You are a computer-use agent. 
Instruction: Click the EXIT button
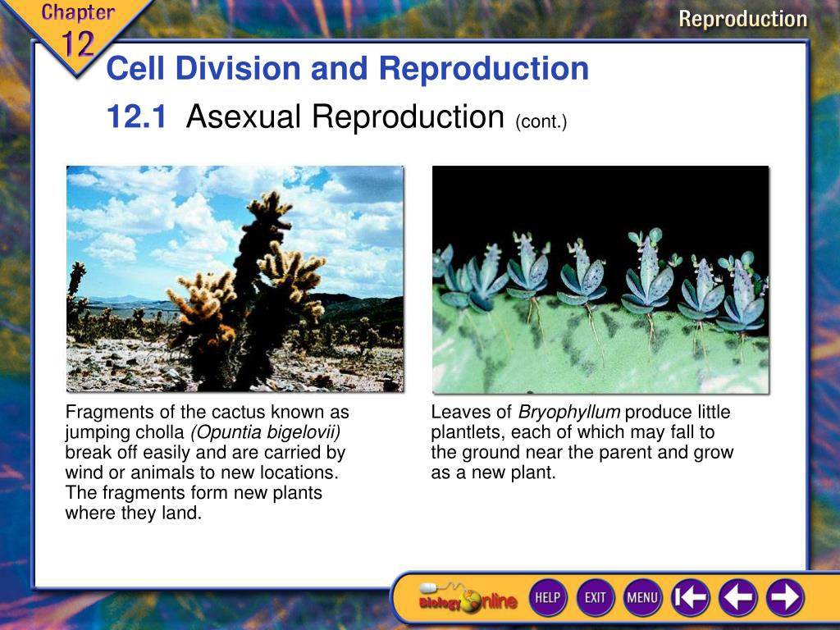click(x=595, y=597)
